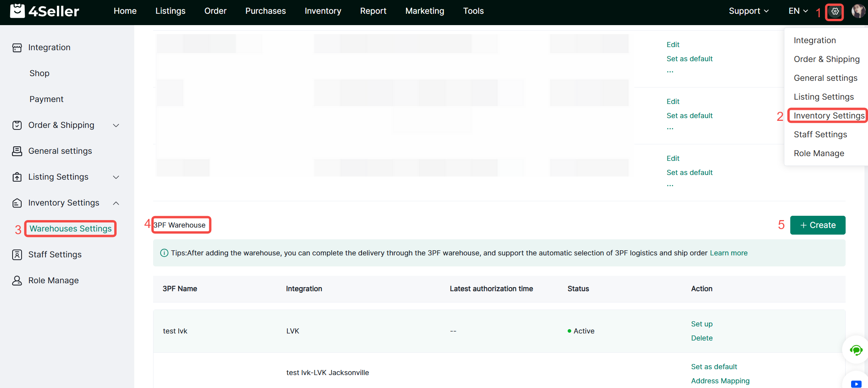Viewport: 868px width, 388px height.
Task: Click the blue video tutorial icon
Action: click(856, 383)
